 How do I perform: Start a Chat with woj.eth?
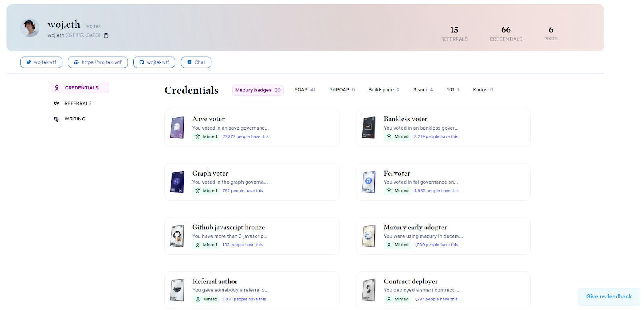tap(196, 62)
